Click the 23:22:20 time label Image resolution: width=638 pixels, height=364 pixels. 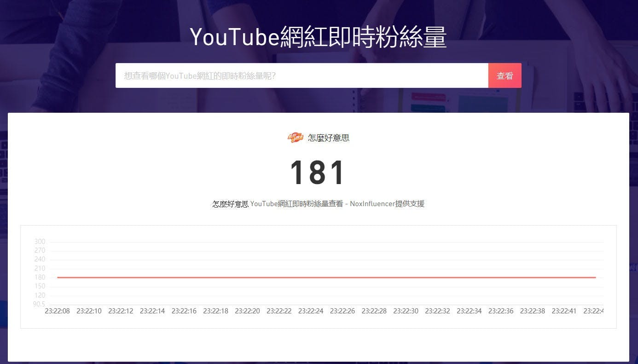click(247, 311)
